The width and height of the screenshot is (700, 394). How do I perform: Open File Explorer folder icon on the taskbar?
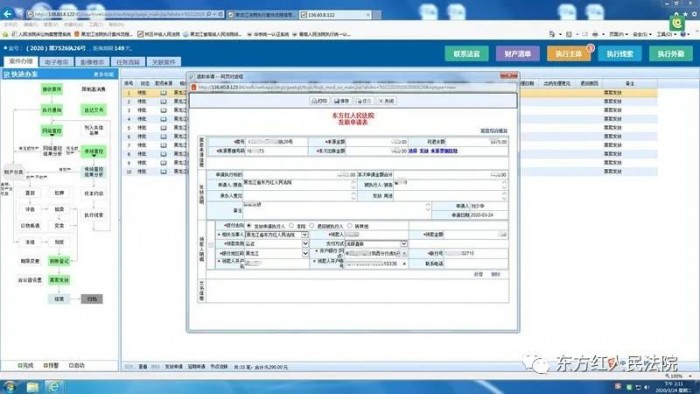point(32,386)
